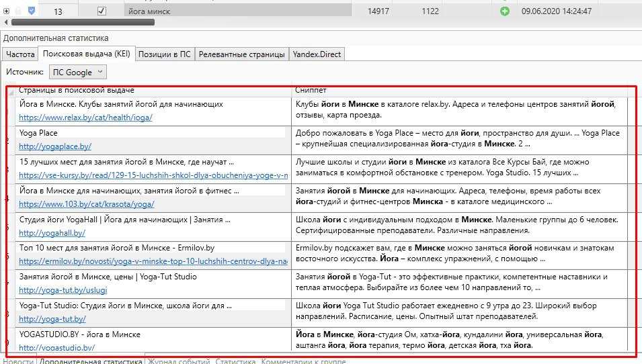Select title "YOGASTUDIO.BY - йога в Минске"
The width and height of the screenshot is (642, 364).
click(x=79, y=334)
